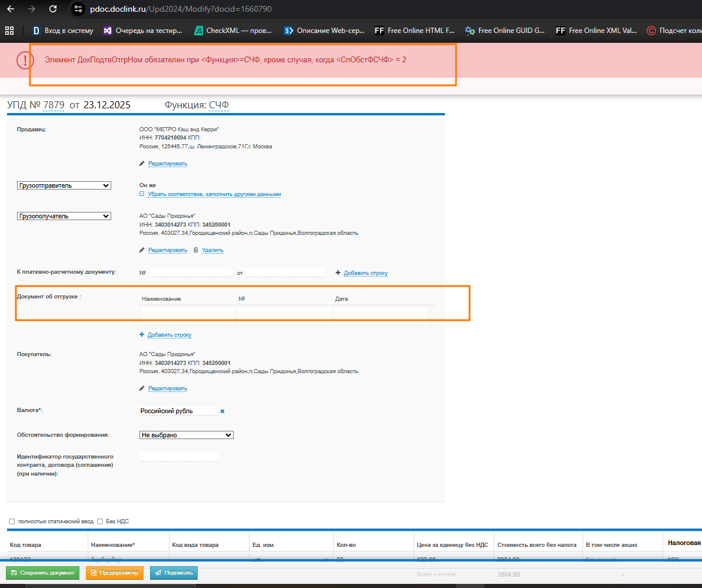Screen dimensions: 702x588
Task: Click 'Стоимость всего без налога' header
Action: tap(537, 545)
